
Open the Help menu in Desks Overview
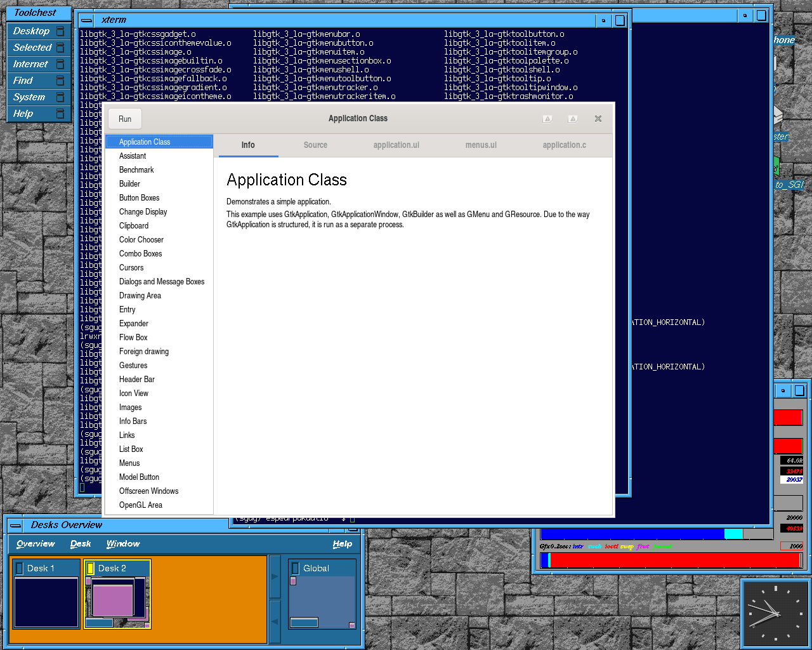click(x=343, y=544)
